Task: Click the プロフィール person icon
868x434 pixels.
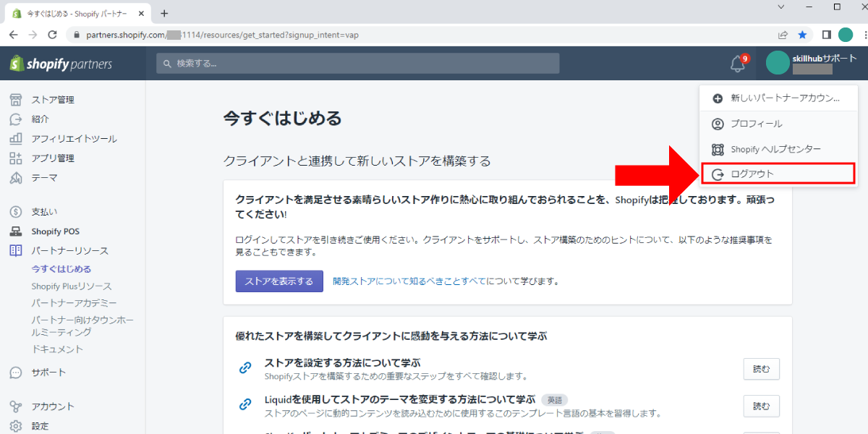Action: [x=718, y=124]
